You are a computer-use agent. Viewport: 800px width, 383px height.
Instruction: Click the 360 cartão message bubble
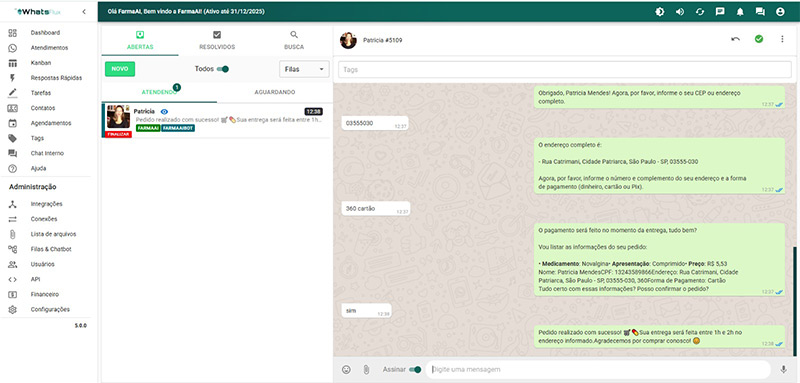(376, 209)
